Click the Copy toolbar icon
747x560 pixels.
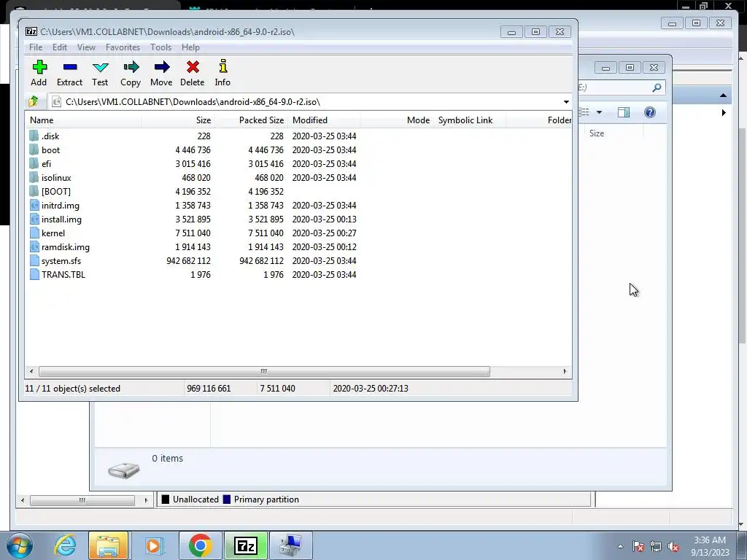(131, 66)
